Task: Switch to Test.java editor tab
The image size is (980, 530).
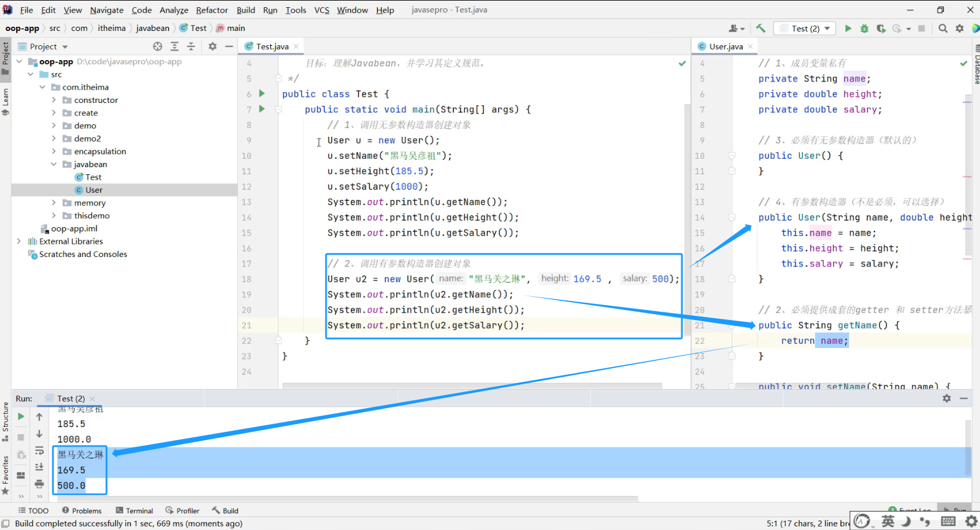Action: 272,46
